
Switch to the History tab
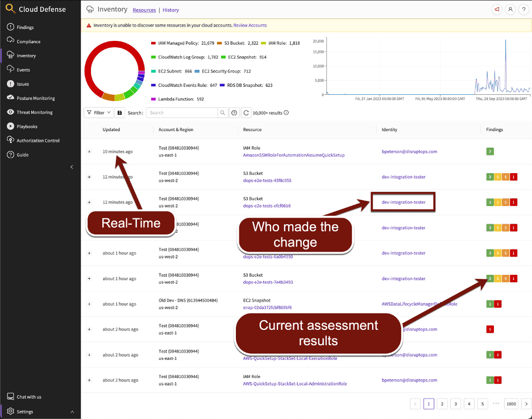[x=171, y=10]
